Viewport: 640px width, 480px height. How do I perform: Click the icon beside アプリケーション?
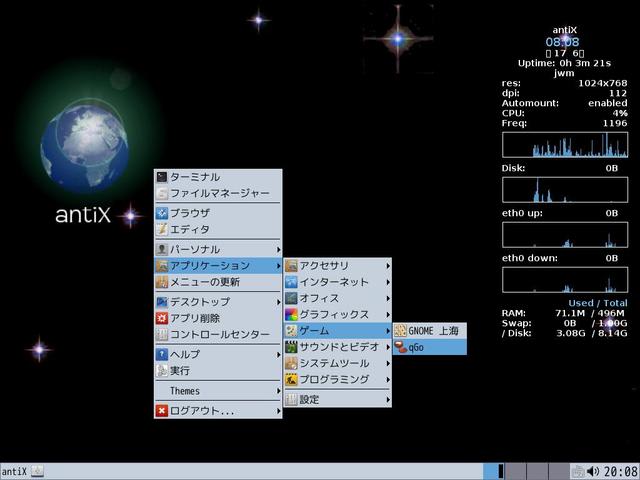pyautogui.click(x=162, y=266)
